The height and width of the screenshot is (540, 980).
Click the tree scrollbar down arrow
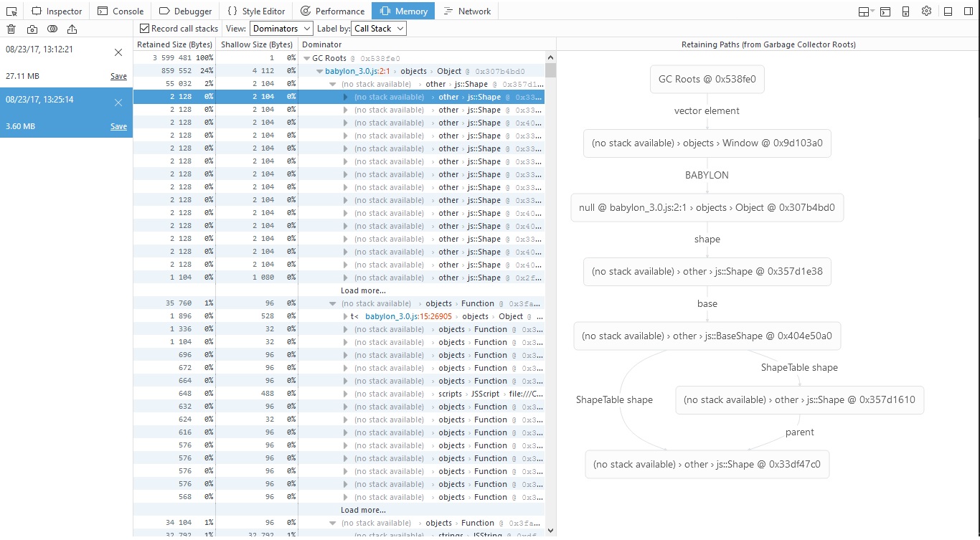pyautogui.click(x=550, y=530)
